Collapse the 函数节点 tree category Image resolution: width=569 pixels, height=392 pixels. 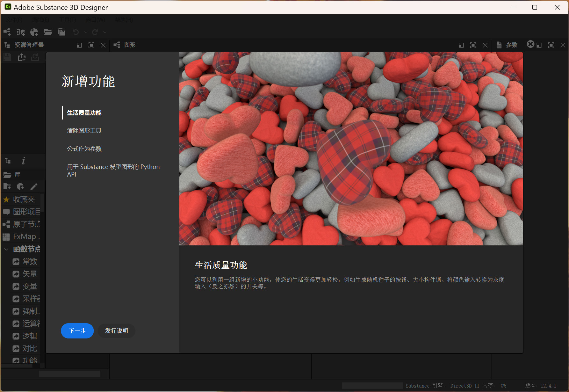coord(6,249)
